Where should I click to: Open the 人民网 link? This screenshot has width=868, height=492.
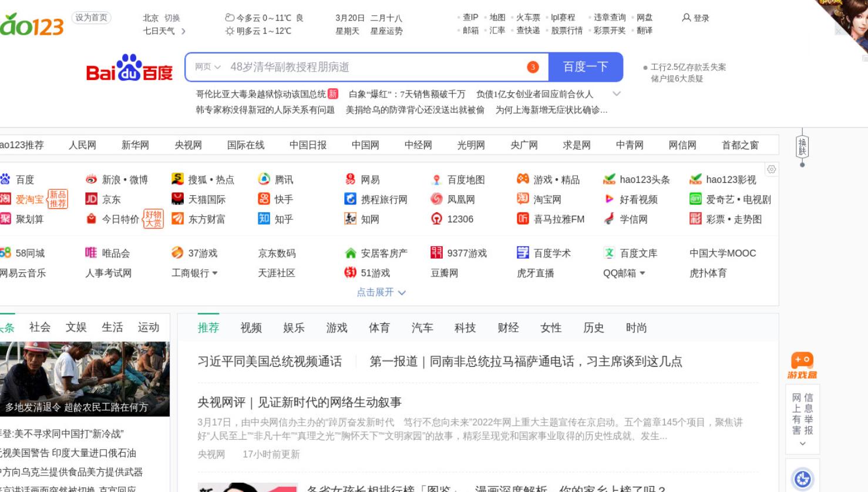point(82,145)
